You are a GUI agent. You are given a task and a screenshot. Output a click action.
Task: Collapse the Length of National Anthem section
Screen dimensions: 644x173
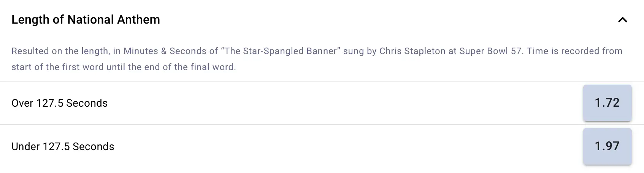tap(622, 20)
